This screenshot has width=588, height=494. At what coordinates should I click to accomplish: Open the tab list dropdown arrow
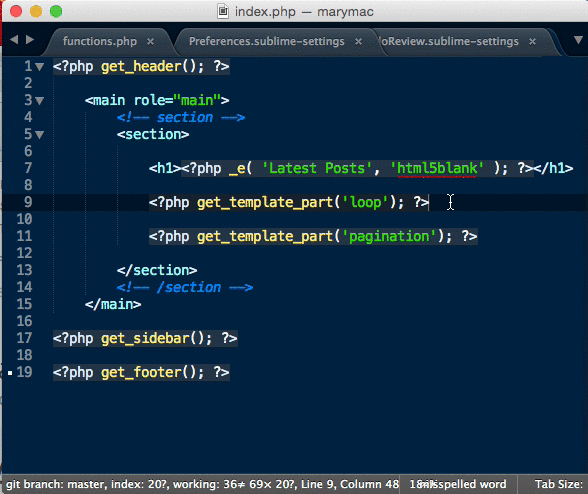point(578,40)
